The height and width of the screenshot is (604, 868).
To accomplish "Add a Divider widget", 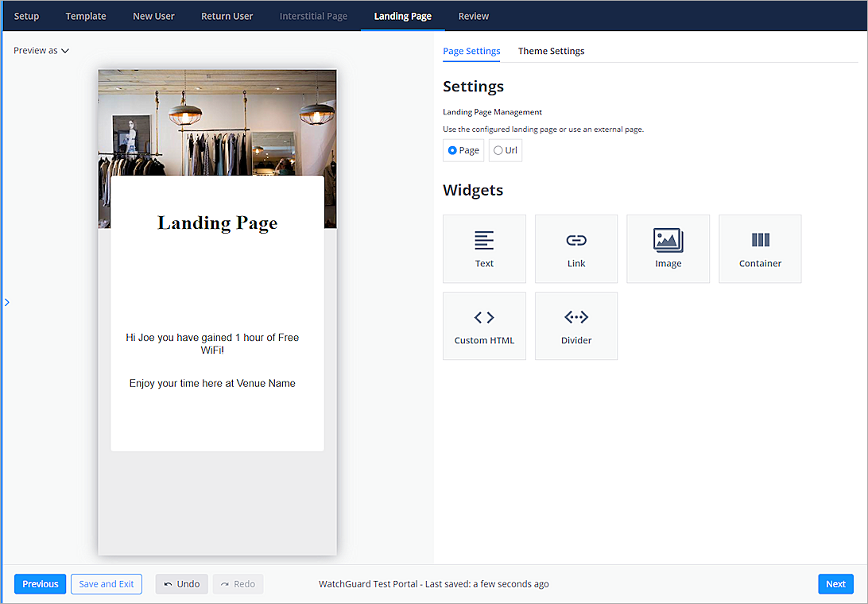I will click(575, 325).
